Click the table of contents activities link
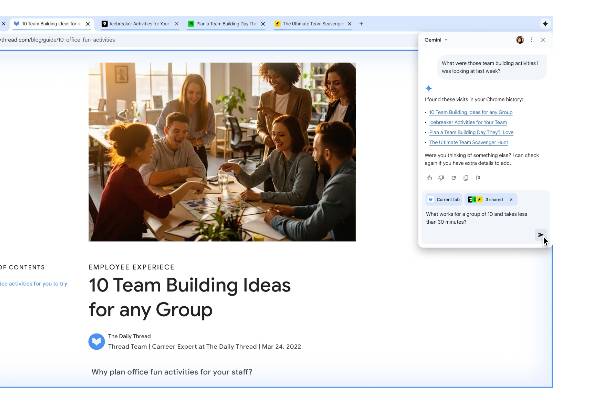The height and width of the screenshot is (401, 594). (33, 284)
